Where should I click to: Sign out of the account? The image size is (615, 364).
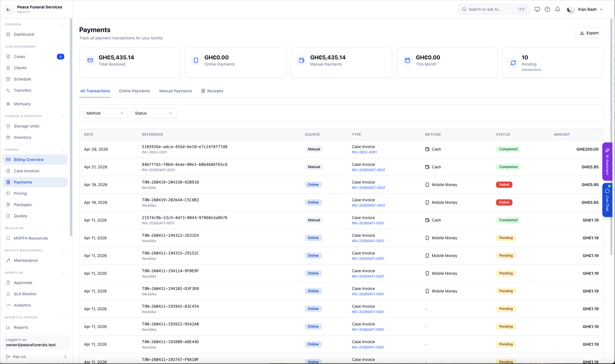16,357
